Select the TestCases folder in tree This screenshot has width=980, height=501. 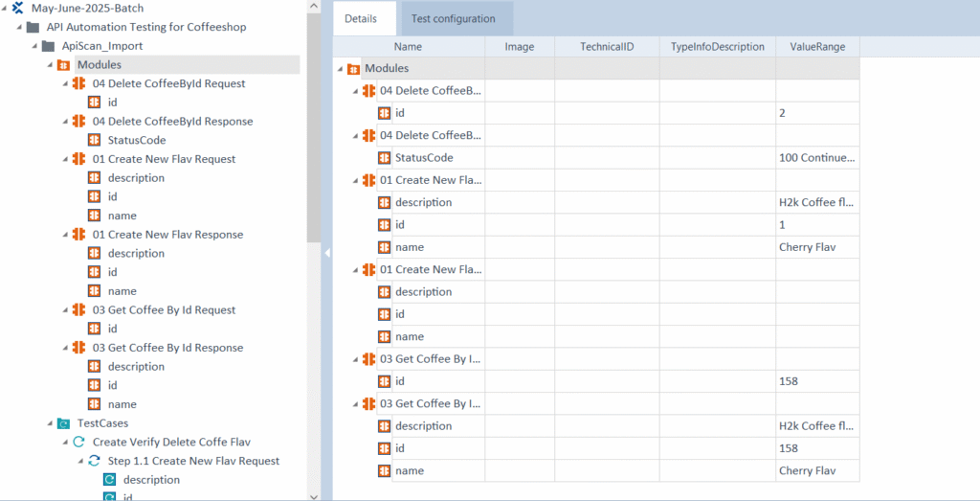[x=102, y=423]
